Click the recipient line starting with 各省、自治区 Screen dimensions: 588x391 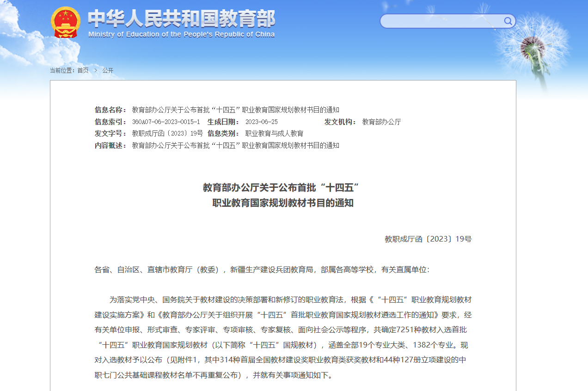(x=262, y=269)
